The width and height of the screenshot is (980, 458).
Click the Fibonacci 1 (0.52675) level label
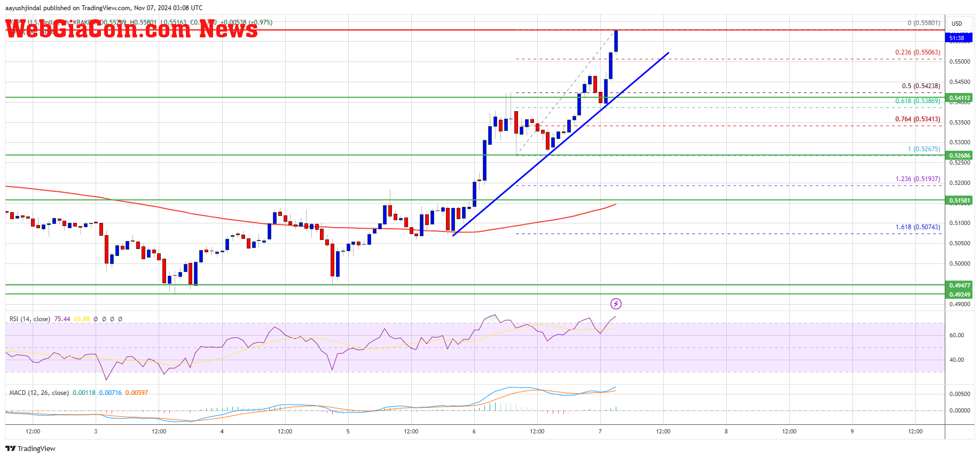pyautogui.click(x=924, y=149)
